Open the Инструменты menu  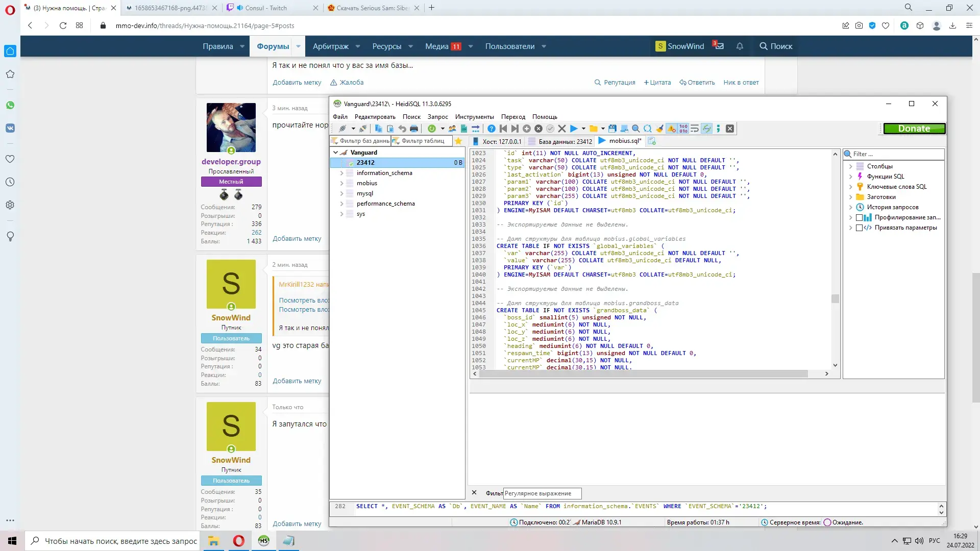click(474, 117)
